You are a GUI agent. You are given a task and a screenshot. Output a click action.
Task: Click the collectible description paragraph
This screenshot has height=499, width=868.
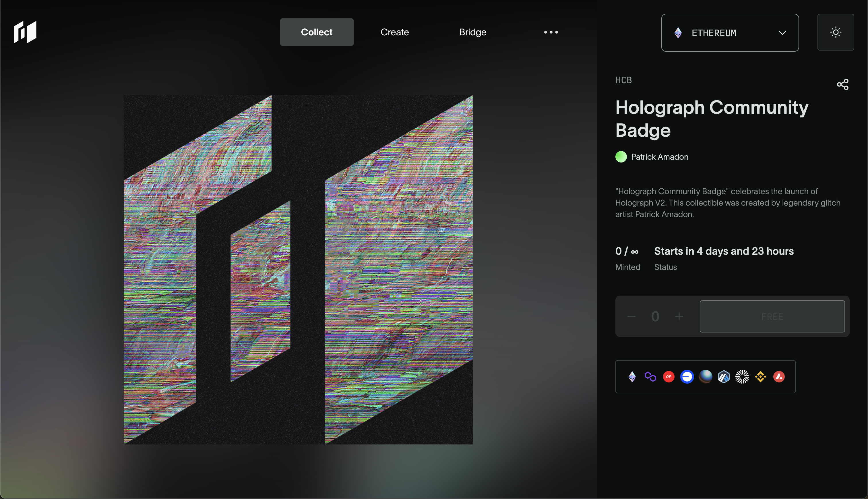click(x=728, y=203)
